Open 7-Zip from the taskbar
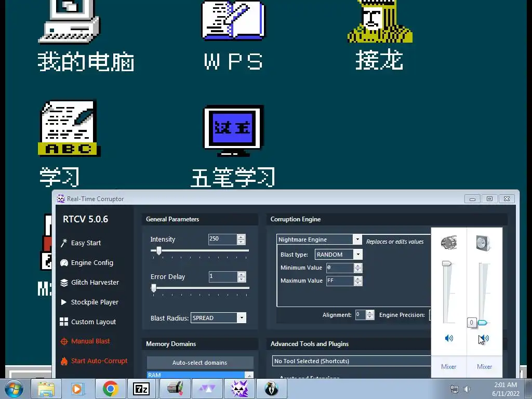 [142, 389]
